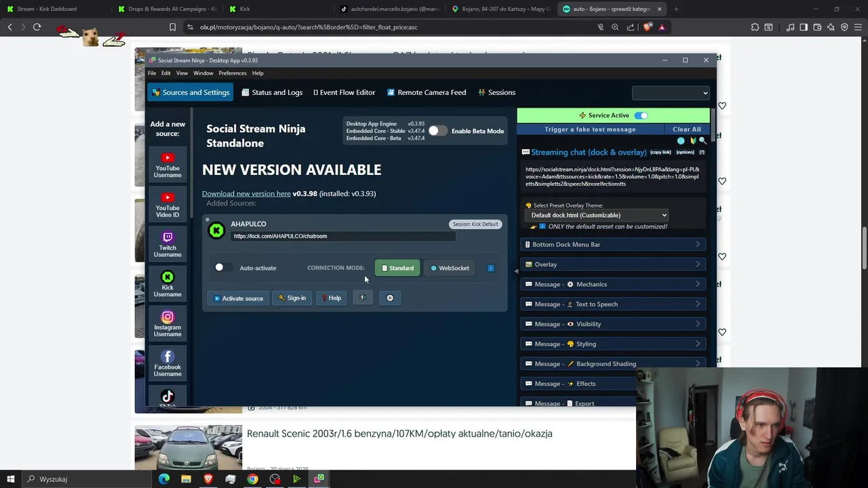Open AHAPULCO source settings gear
This screenshot has width=868, height=488.
coord(390,298)
